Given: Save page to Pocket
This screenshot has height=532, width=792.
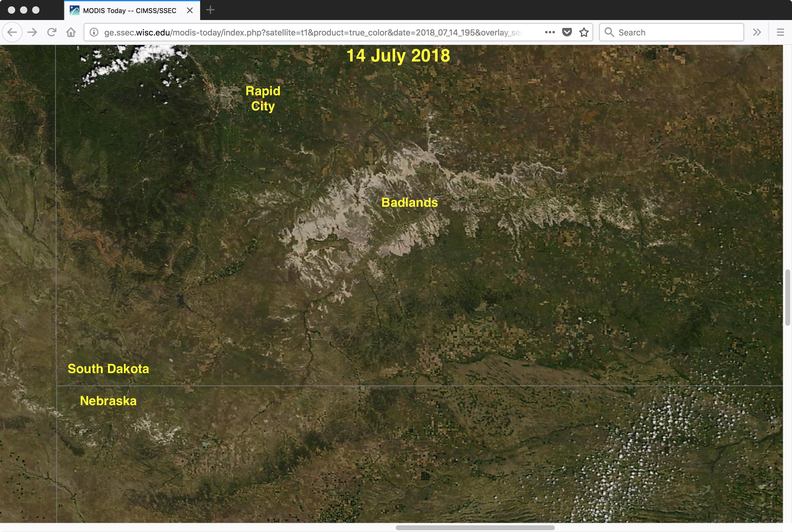Looking at the screenshot, I should tap(567, 32).
